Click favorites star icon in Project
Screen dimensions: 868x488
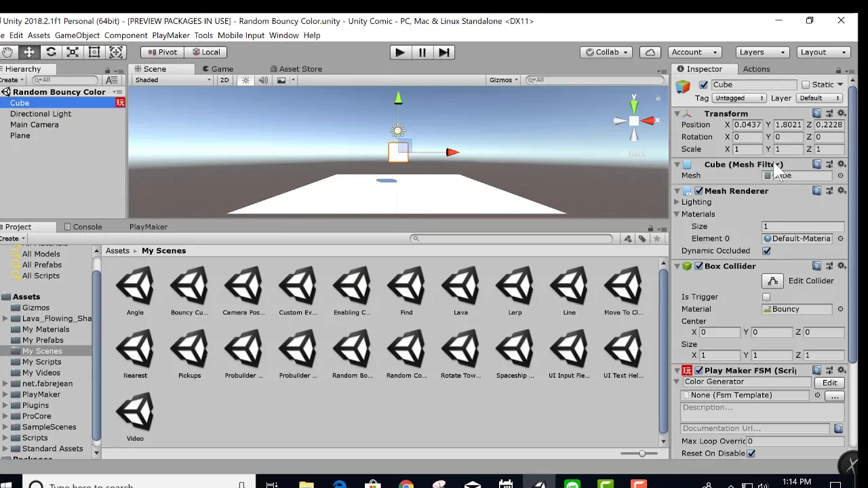click(x=656, y=239)
